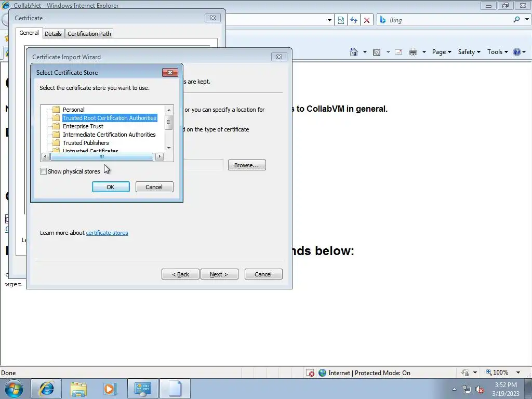This screenshot has height=399, width=532.
Task: Expand the Print dropdown arrow
Action: point(424,52)
